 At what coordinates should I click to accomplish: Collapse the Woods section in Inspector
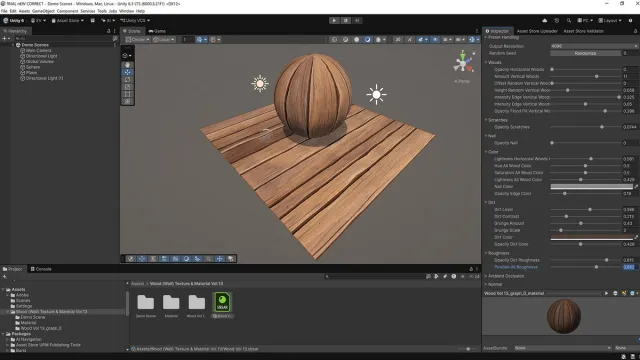[486, 62]
